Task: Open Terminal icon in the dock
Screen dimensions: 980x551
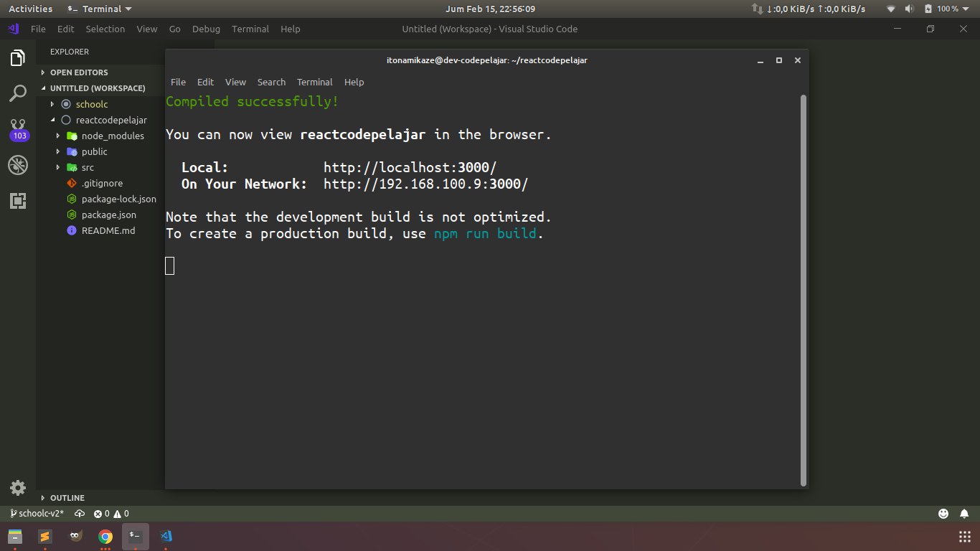Action: point(136,536)
